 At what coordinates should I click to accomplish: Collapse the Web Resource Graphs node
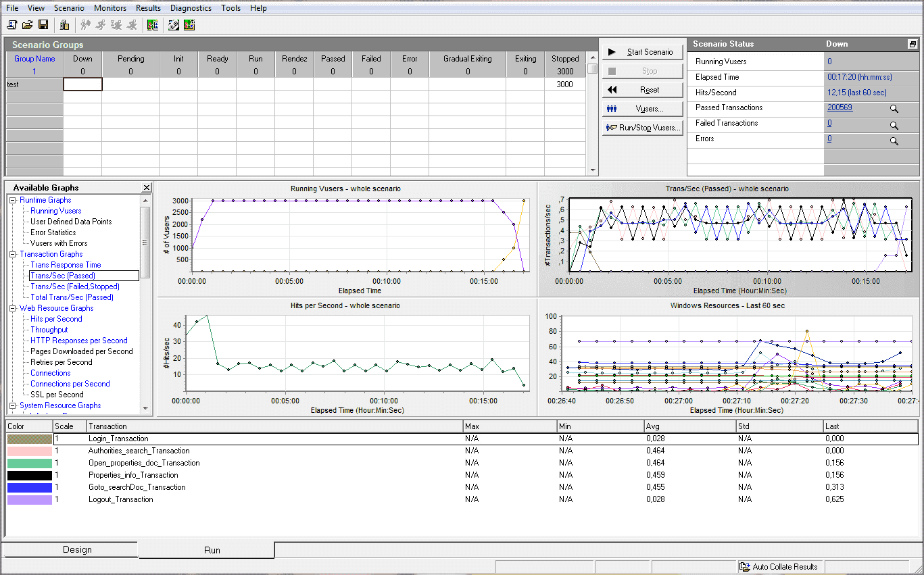point(13,308)
